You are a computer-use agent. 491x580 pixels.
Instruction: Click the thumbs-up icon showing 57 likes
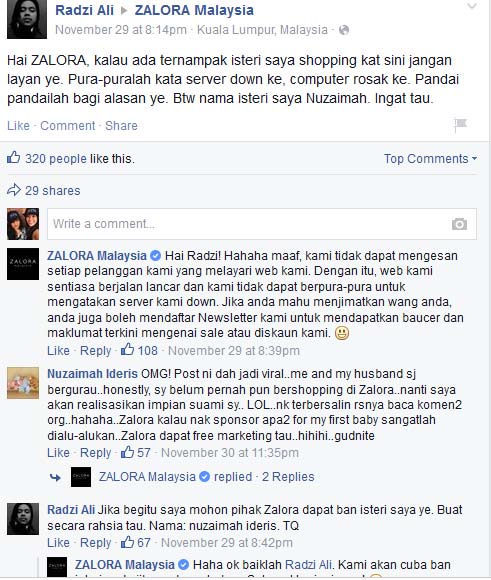point(128,452)
